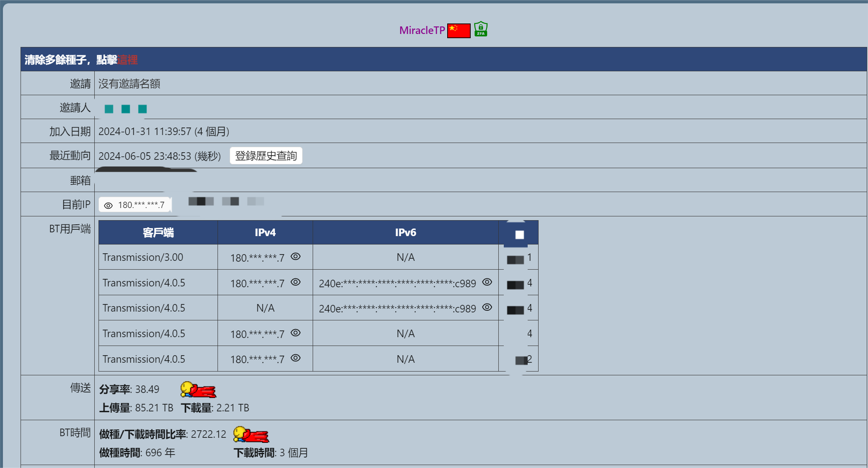Reveal the current IP 180.***.***.7 button
This screenshot has height=468, width=868.
(135, 205)
